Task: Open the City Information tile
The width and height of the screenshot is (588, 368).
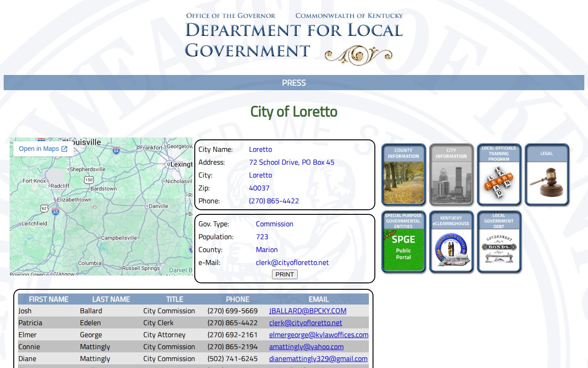Action: point(451,174)
